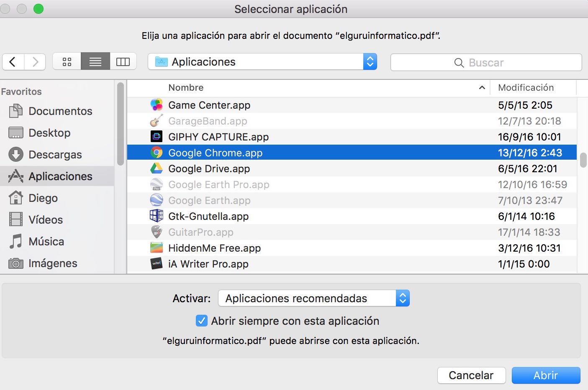
Task: Click the GarageBand guitar icon
Action: [x=157, y=121]
